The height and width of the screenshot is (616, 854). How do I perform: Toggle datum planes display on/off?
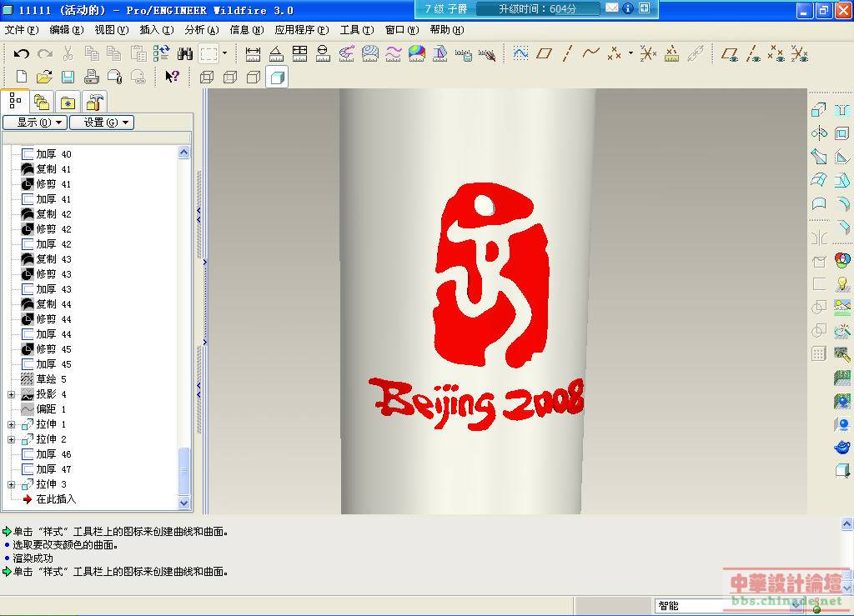pos(730,53)
